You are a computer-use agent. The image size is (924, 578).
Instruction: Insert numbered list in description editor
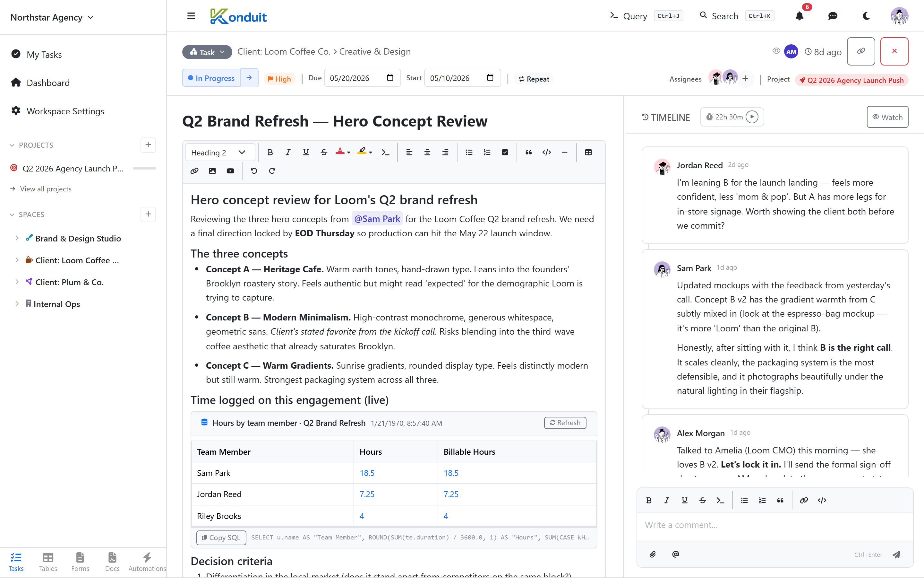point(487,152)
